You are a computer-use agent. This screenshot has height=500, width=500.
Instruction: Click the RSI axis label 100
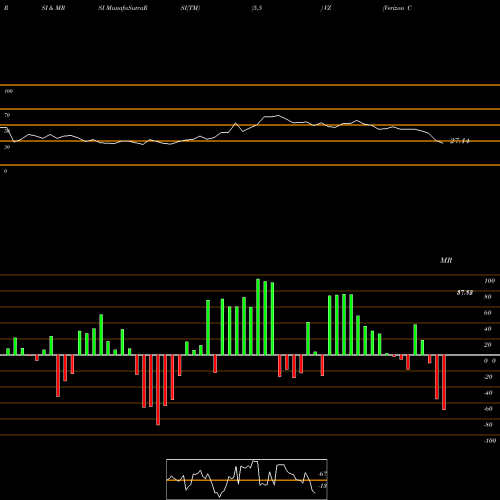8,91
